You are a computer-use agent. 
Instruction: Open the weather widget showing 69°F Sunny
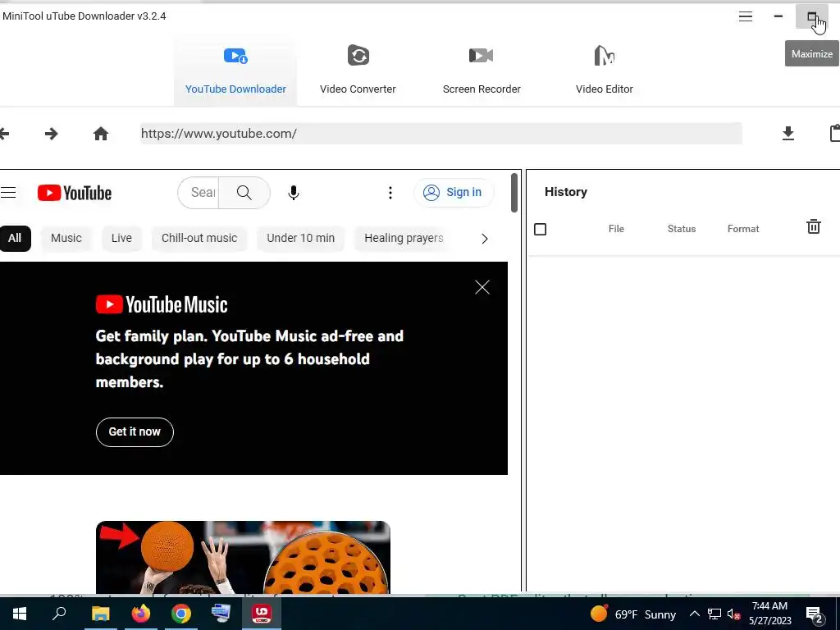point(632,614)
